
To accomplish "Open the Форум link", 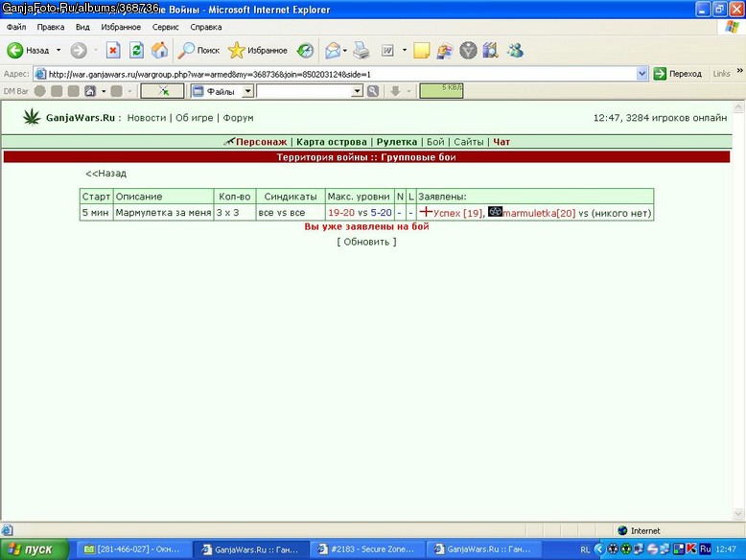I will point(238,118).
